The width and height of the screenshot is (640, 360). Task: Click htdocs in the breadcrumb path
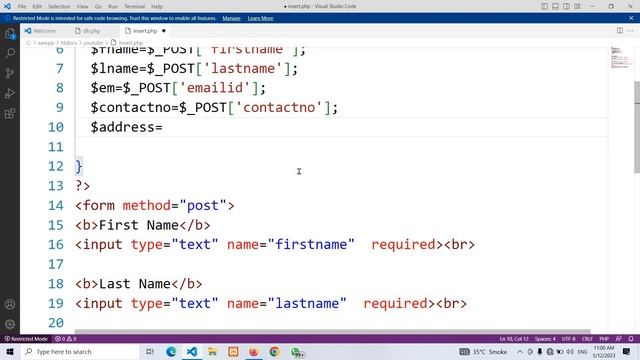coord(69,43)
